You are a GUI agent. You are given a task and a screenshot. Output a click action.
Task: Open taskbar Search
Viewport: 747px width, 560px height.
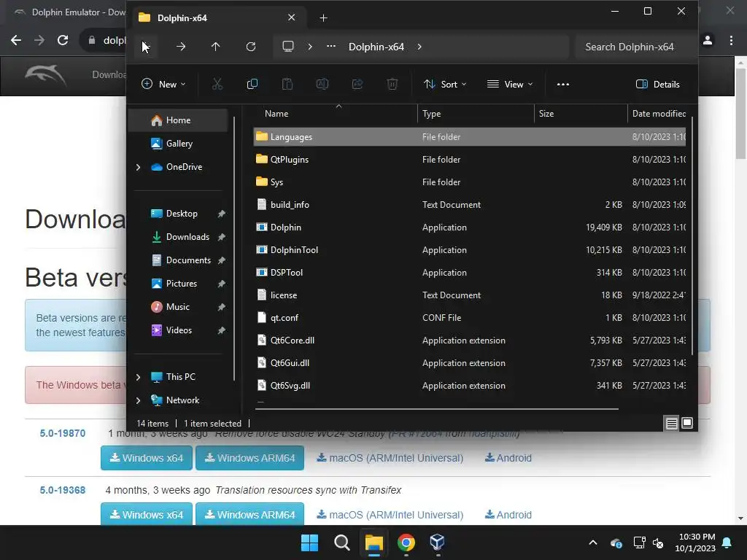[341, 542]
